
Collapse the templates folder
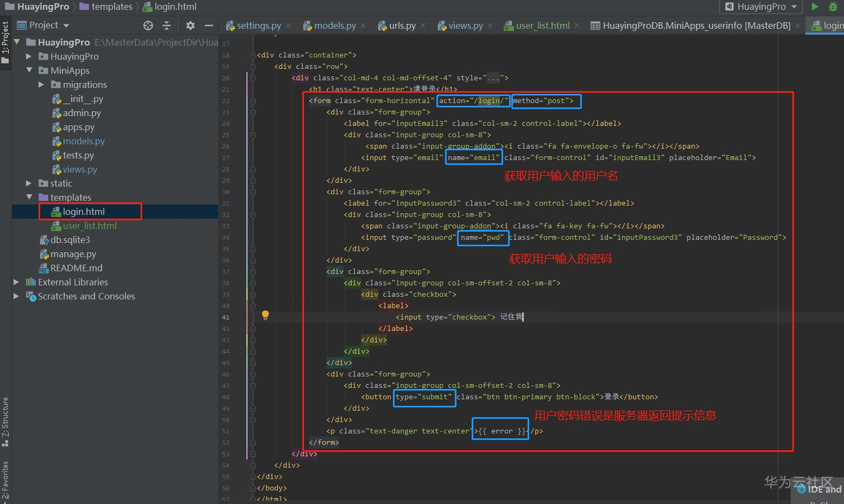pos(29,197)
